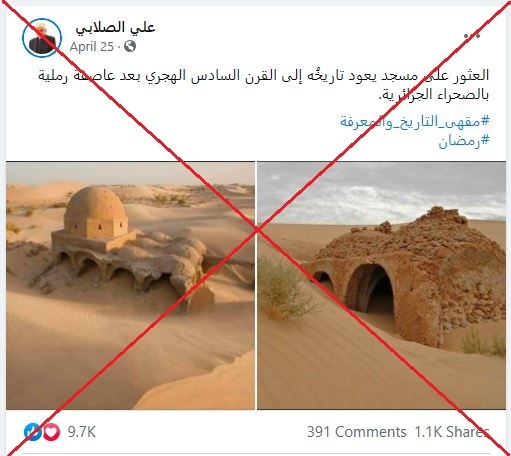Open right photo of stone ruin
The height and width of the screenshot is (456, 511).
point(381,285)
